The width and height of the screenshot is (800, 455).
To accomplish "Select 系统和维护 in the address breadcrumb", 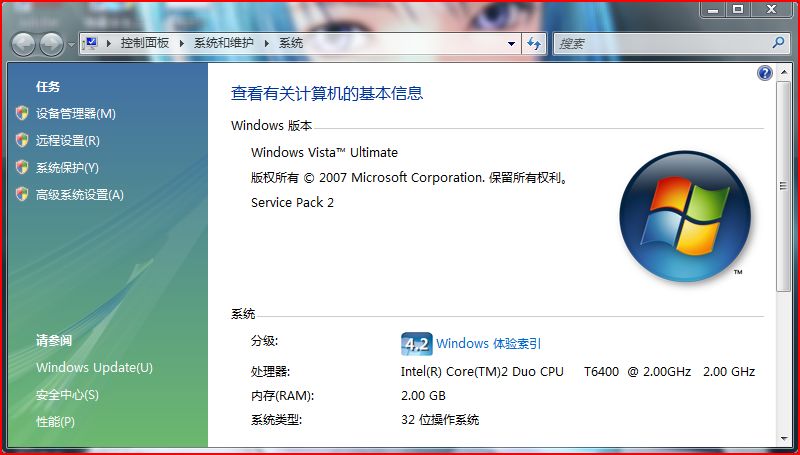I will click(223, 43).
